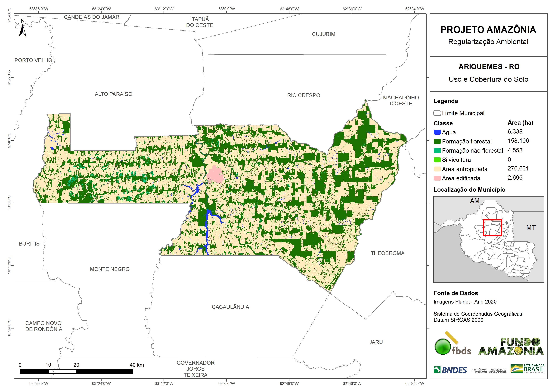Click the ALTO PARAÍSO municipality label
Image resolution: width=555 pixels, height=392 pixels.
coord(113,94)
